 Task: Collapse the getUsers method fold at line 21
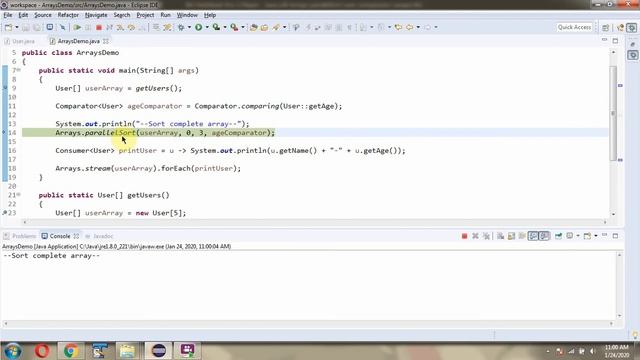click(x=19, y=195)
